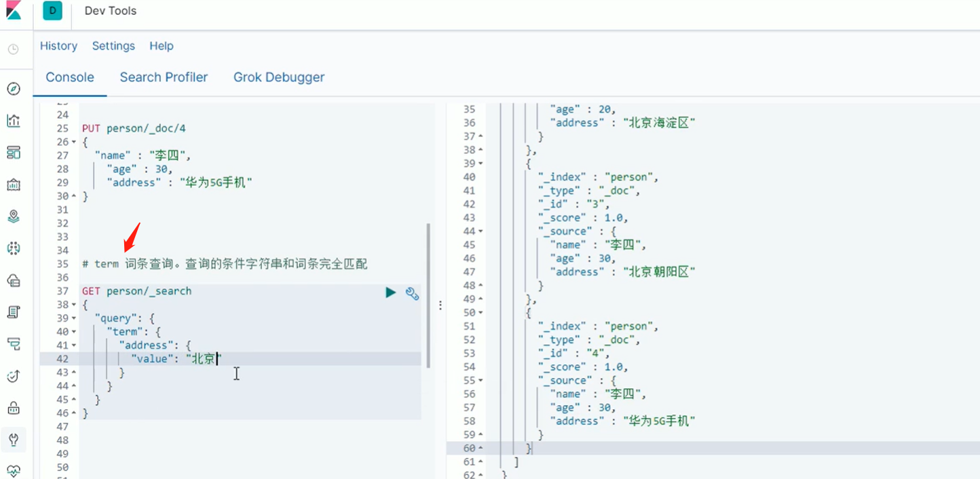The width and height of the screenshot is (980, 479).
Task: Click the editor vertical scrollbar
Action: 428,295
